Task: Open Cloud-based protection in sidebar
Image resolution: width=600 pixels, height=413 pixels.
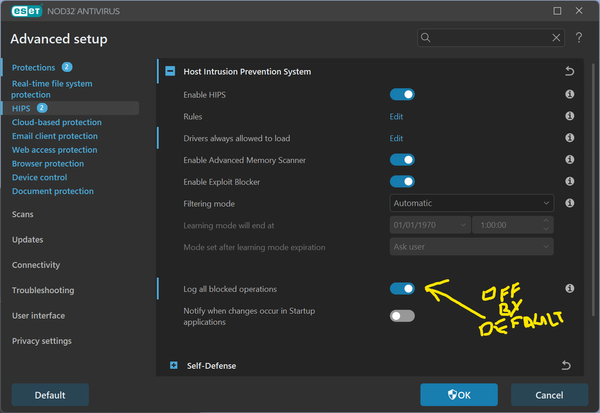Action: point(57,122)
